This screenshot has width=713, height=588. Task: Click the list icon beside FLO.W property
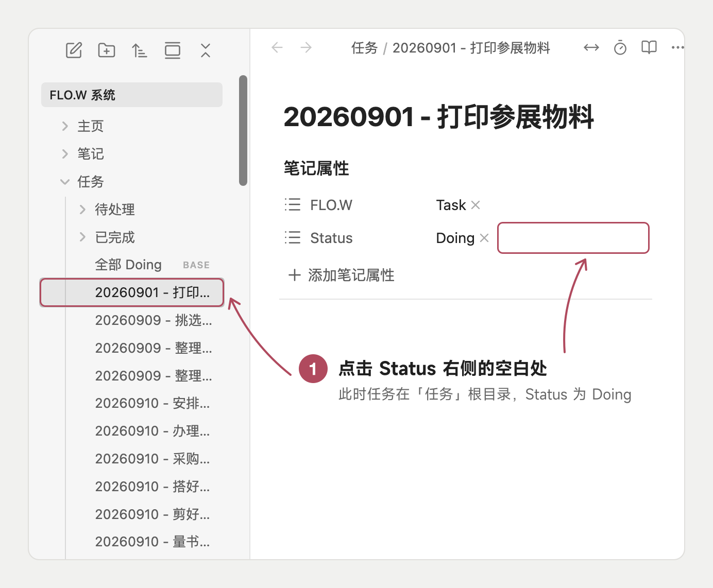tap(293, 205)
